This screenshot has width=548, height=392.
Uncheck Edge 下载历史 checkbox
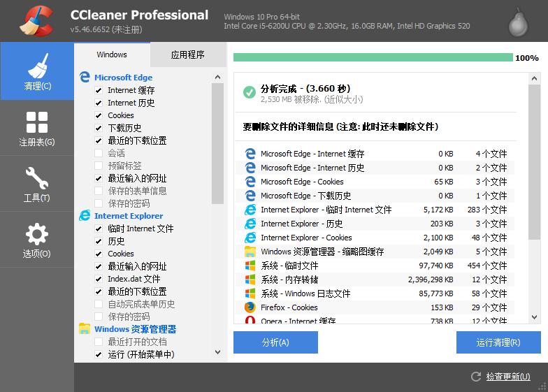pos(99,129)
